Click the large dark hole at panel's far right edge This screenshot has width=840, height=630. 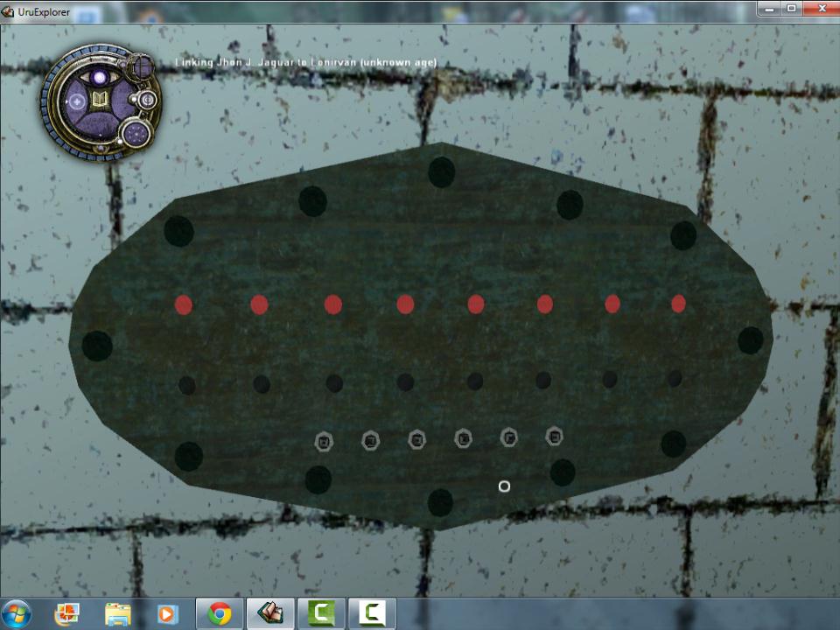pos(750,340)
